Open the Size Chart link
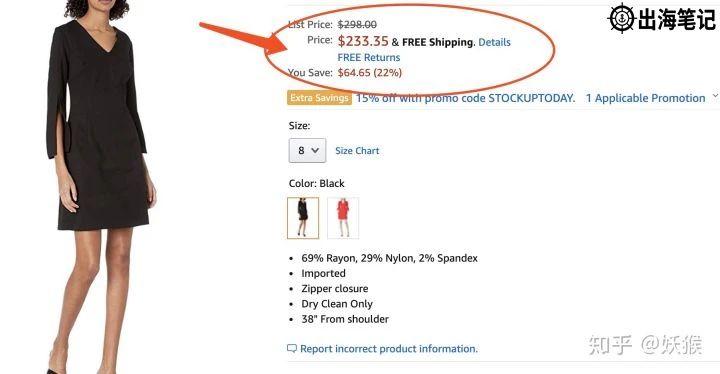720x374 pixels. 357,151
